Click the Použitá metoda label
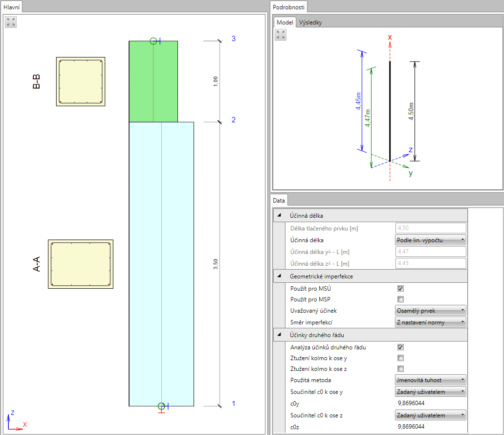The height and width of the screenshot is (435, 504). [310, 380]
